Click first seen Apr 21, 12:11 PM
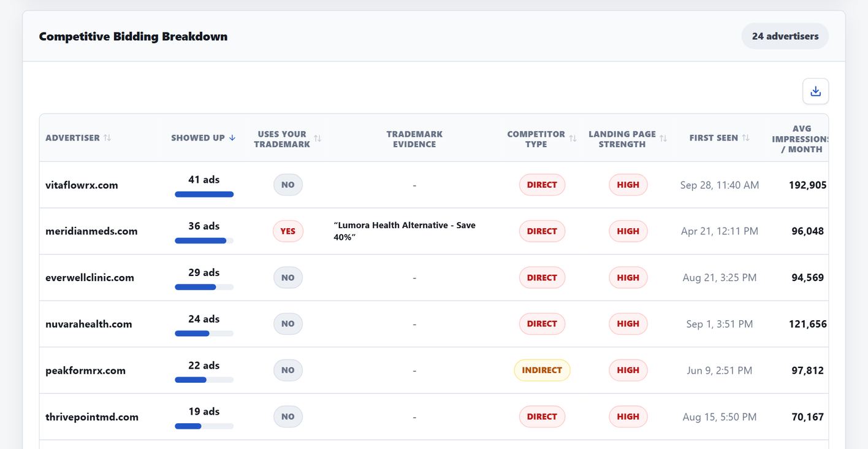The image size is (868, 449). 720,231
